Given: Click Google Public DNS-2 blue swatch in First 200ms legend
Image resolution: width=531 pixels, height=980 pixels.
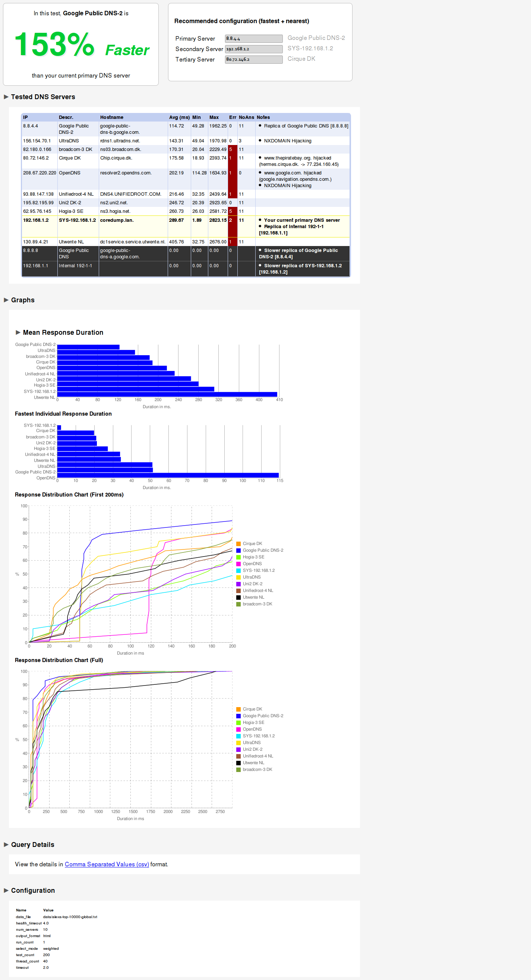Looking at the screenshot, I should pos(238,551).
